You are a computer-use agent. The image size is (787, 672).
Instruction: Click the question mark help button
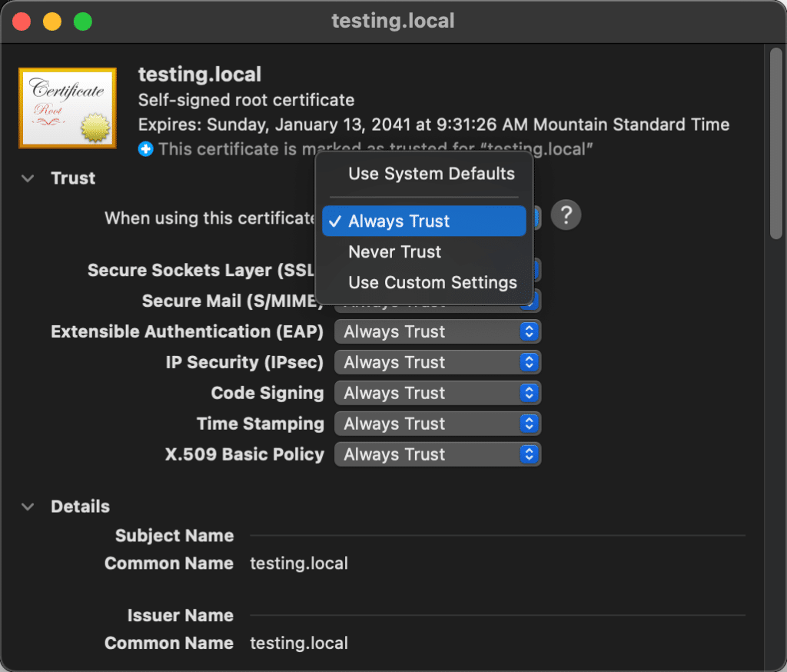tap(566, 214)
